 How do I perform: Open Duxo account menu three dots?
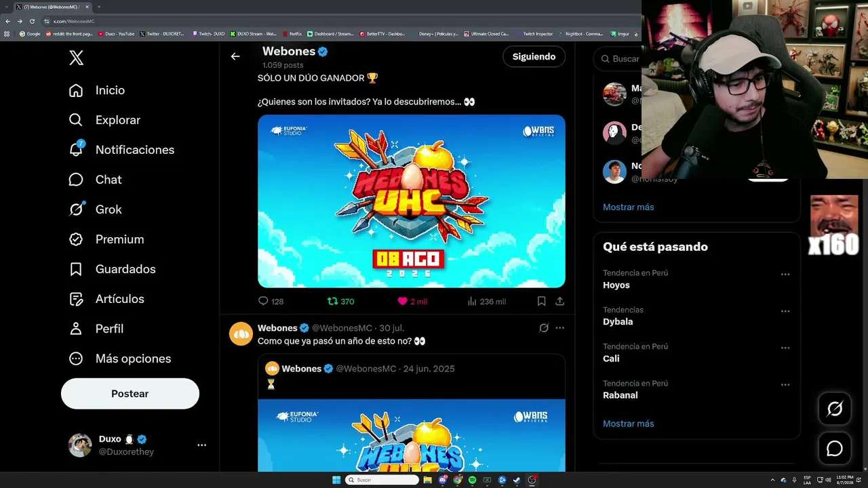tap(201, 445)
